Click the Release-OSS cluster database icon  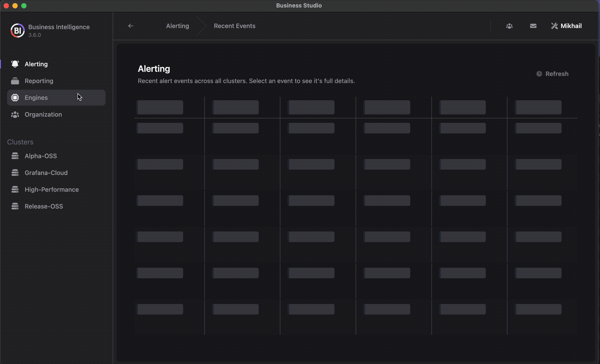[15, 206]
